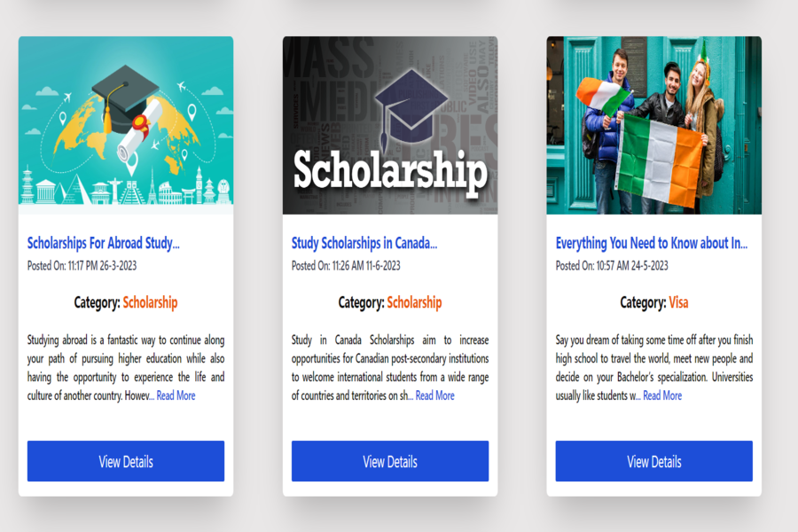798x532 pixels.
Task: Open the Scholarships For Abroad Study card image
Action: 126,125
